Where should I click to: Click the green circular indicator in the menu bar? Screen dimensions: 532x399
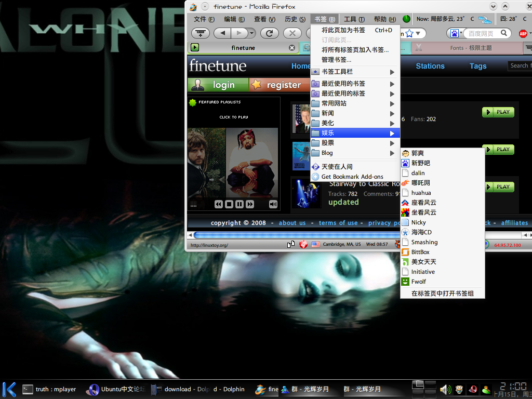click(406, 19)
